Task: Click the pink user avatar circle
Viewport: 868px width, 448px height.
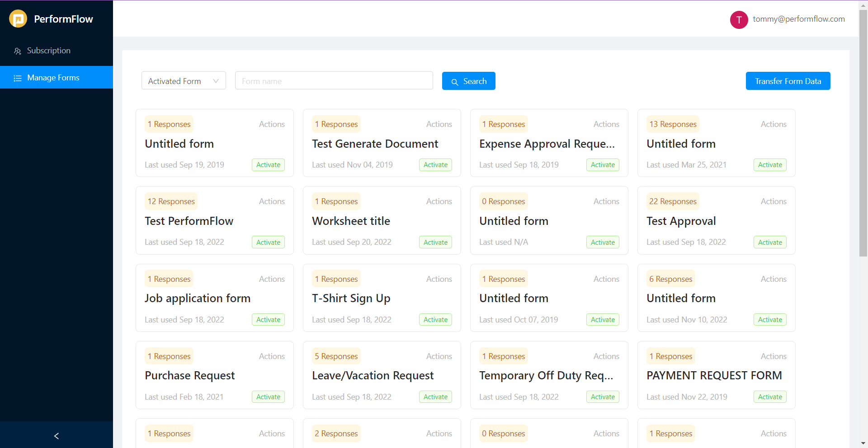Action: [739, 20]
